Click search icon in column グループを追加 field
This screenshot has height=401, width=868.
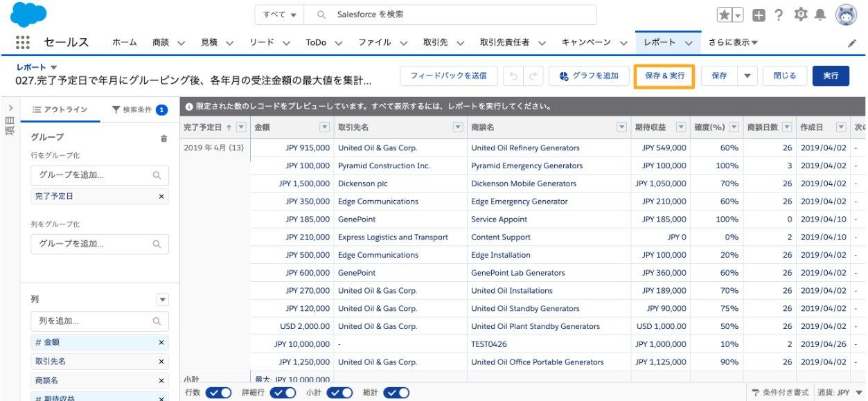[x=157, y=244]
